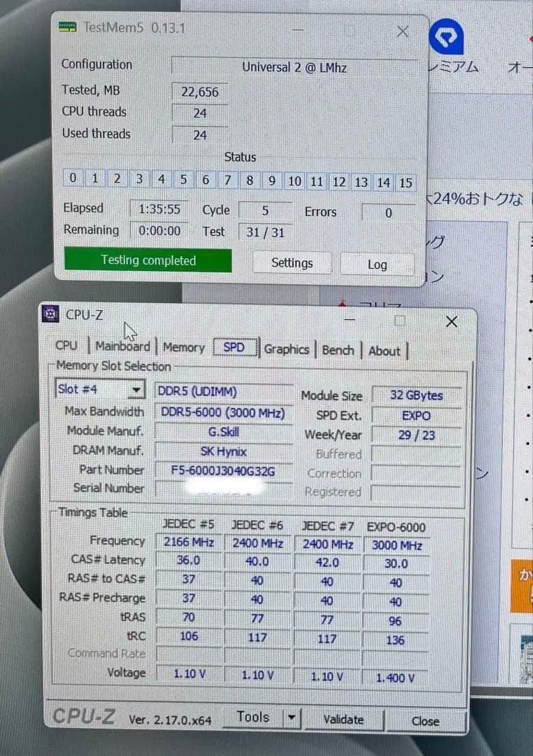533x756 pixels.
Task: Click the JEDEC #5 tRAS value 70
Action: [x=189, y=617]
